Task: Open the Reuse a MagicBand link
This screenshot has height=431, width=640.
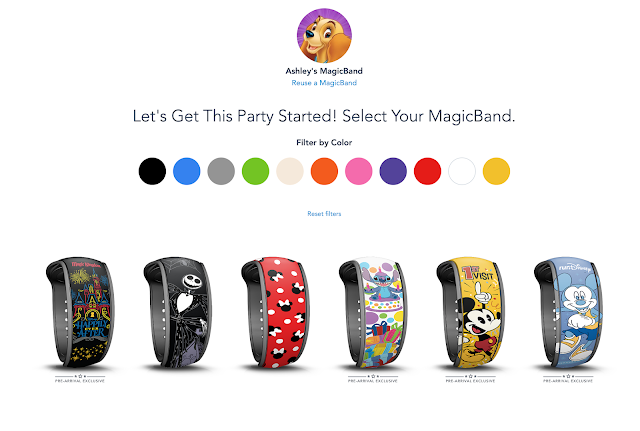Action: pyautogui.click(x=324, y=83)
